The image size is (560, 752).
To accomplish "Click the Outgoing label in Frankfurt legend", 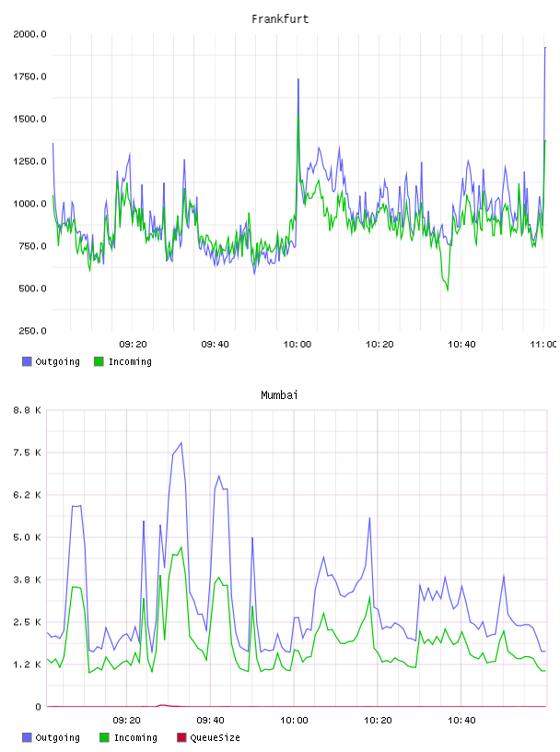I will tap(57, 361).
